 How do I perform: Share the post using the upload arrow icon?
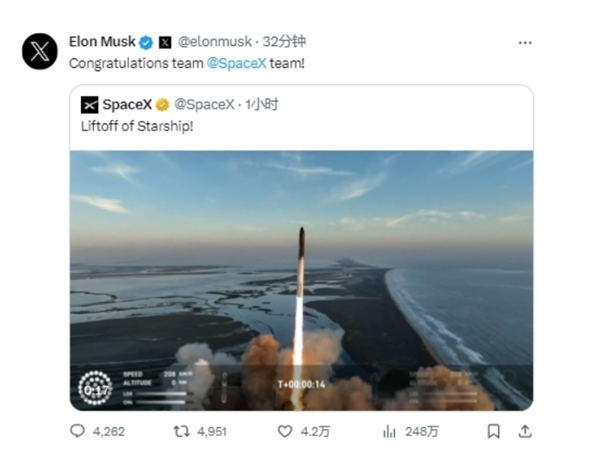coord(525,432)
